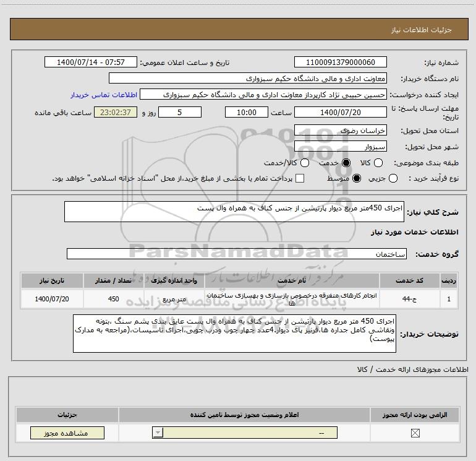Select the کالا radio button

(x=378, y=163)
